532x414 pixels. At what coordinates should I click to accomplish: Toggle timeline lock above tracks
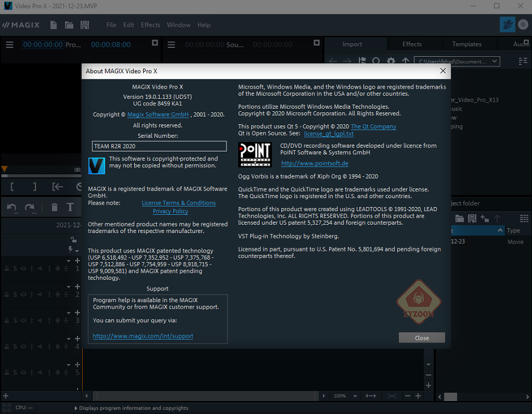[73, 240]
